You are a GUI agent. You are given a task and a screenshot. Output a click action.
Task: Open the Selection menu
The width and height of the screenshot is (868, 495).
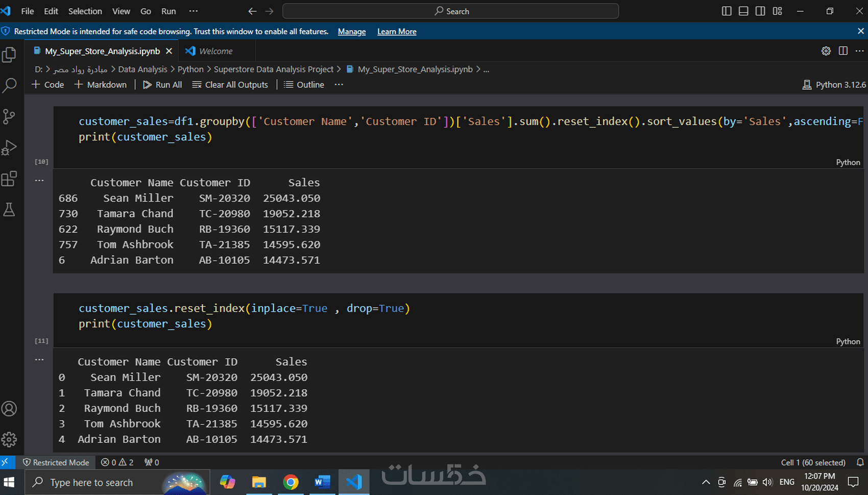pos(85,11)
